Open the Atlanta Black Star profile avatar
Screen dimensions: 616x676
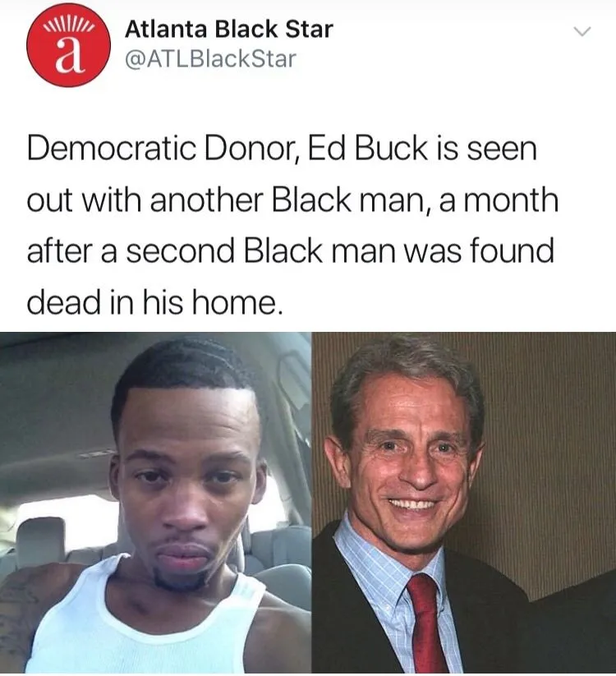pyautogui.click(x=68, y=45)
